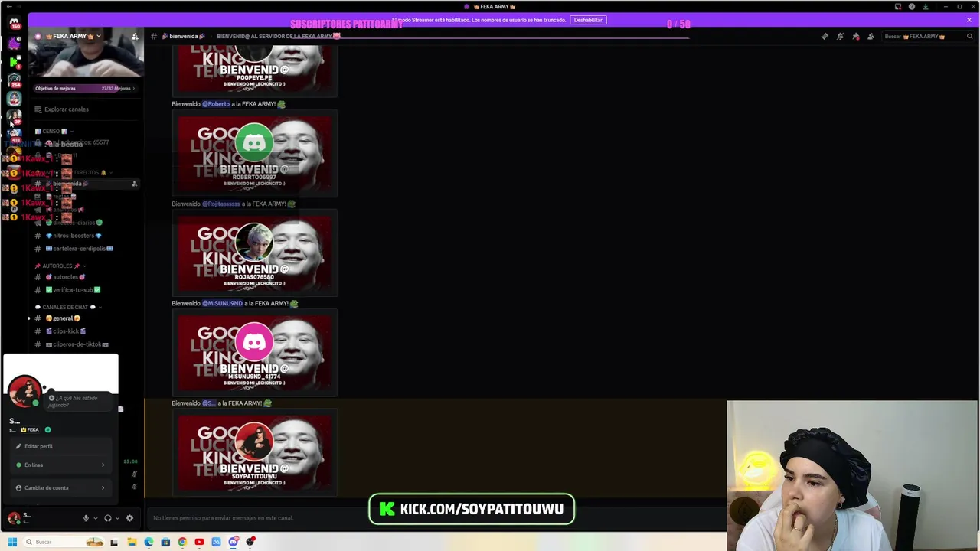Open Discord icon in taskbar
Image resolution: width=980 pixels, height=551 pixels.
pos(233,542)
